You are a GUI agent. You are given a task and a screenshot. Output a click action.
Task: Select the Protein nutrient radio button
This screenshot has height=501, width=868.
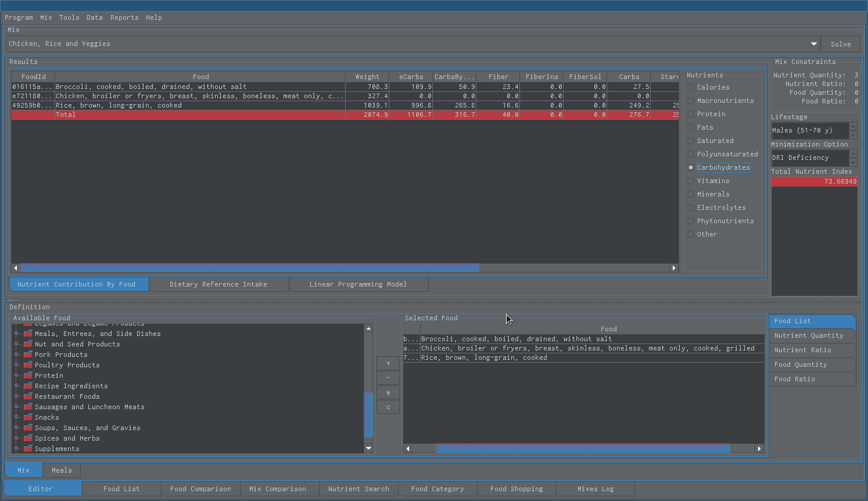691,114
